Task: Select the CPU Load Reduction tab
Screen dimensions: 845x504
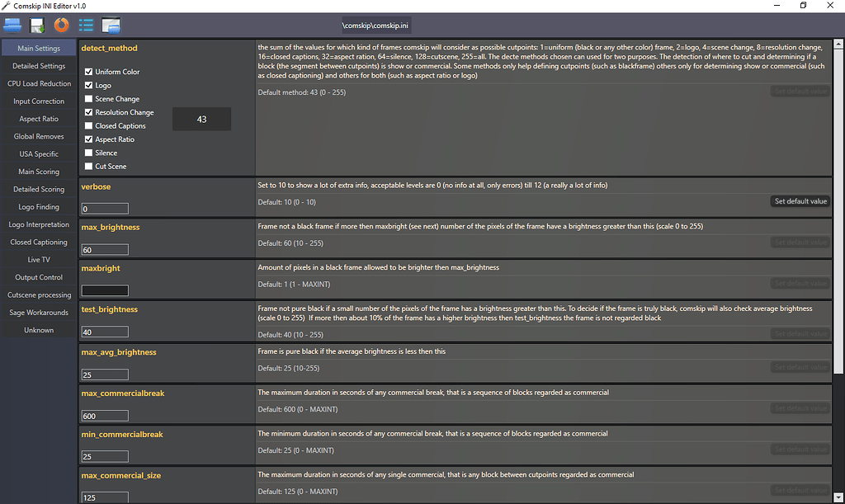Action: [39, 83]
